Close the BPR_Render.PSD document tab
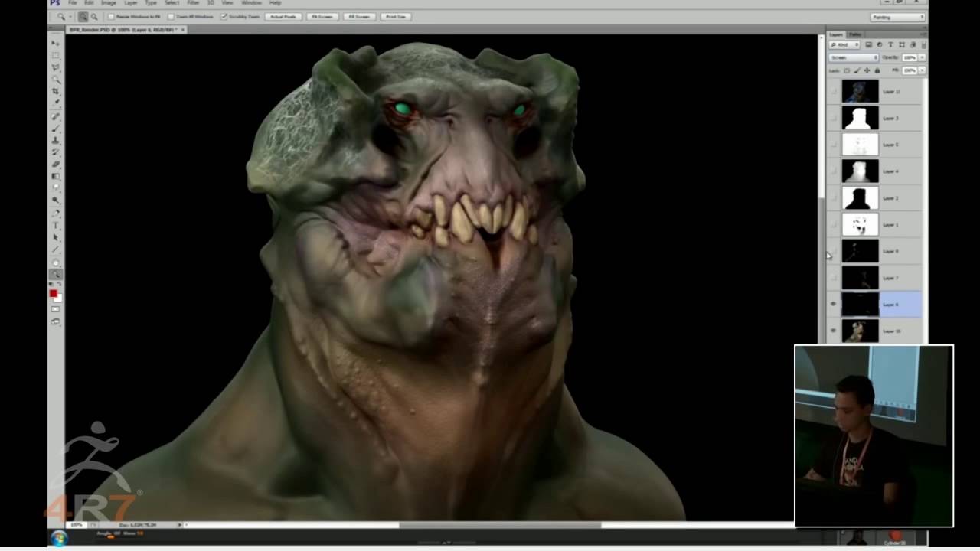 182,30
